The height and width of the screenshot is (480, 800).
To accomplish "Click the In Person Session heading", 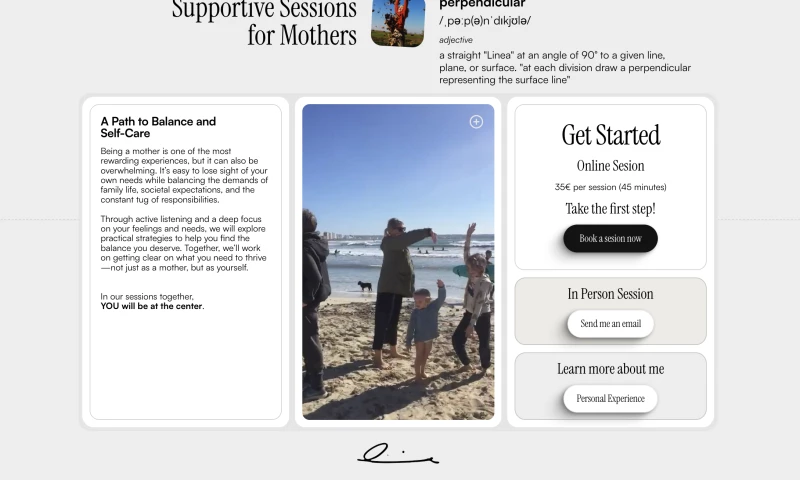I will click(x=610, y=294).
